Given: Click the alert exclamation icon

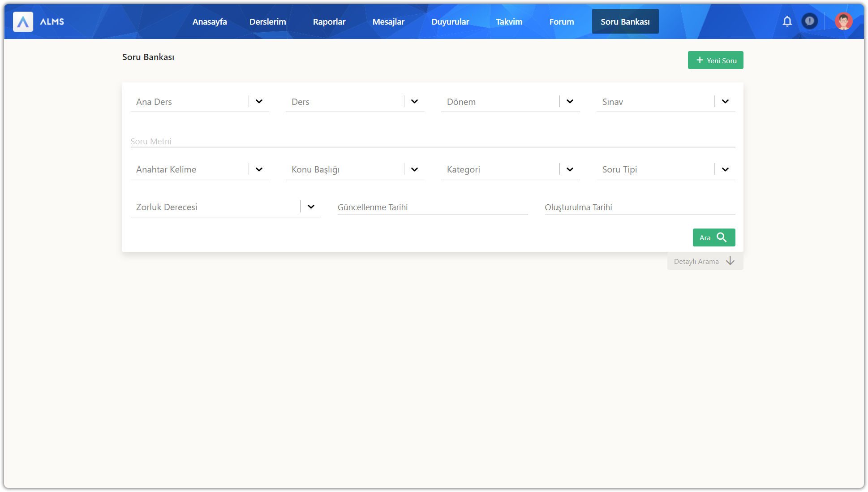Looking at the screenshot, I should [809, 21].
